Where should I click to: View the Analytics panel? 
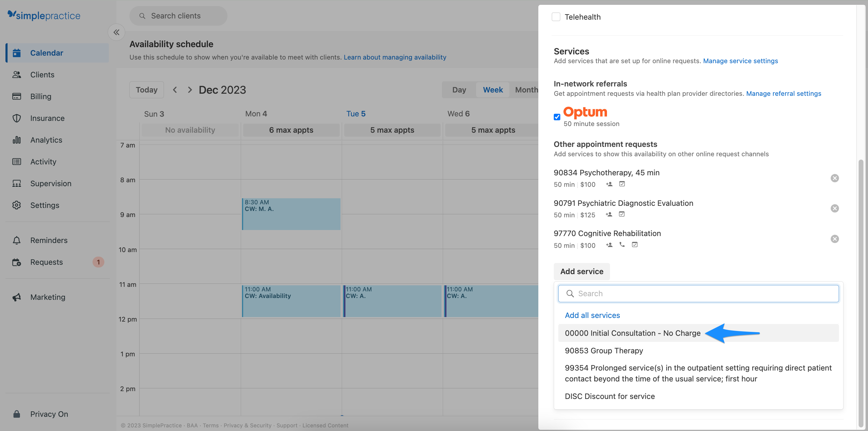[46, 140]
